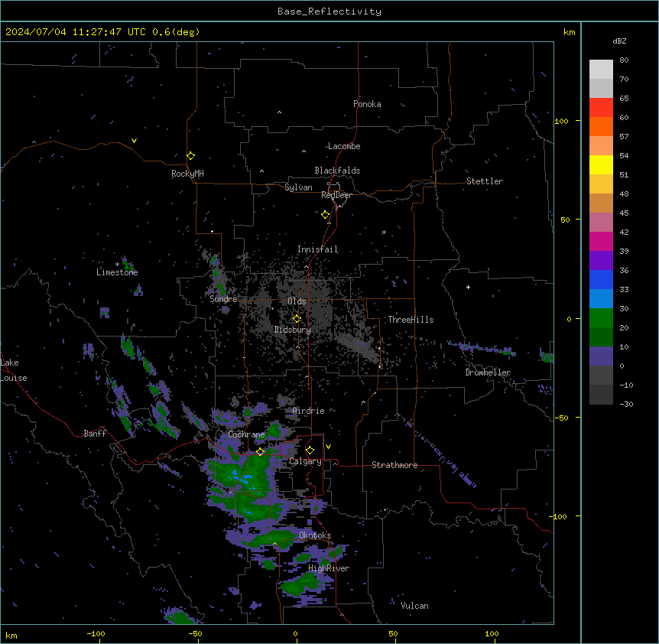
Task: Click the white plus marker north of Drumheller
Action: (468, 287)
